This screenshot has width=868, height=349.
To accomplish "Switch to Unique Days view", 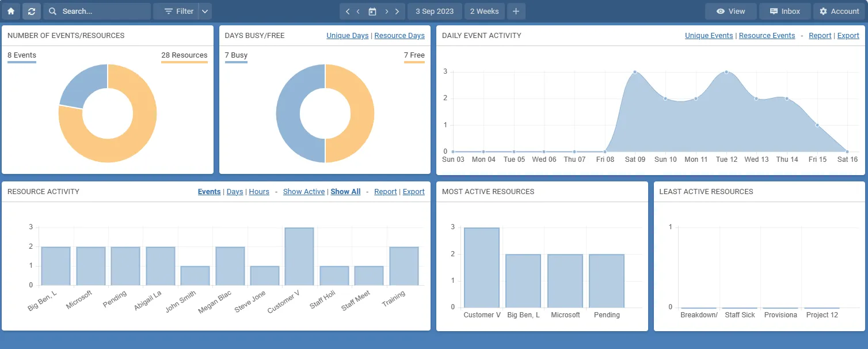I will tap(347, 36).
